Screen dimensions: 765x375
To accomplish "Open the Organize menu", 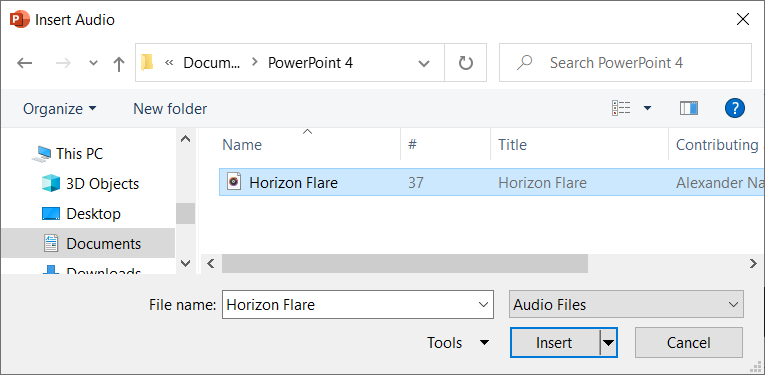I will tap(60, 108).
